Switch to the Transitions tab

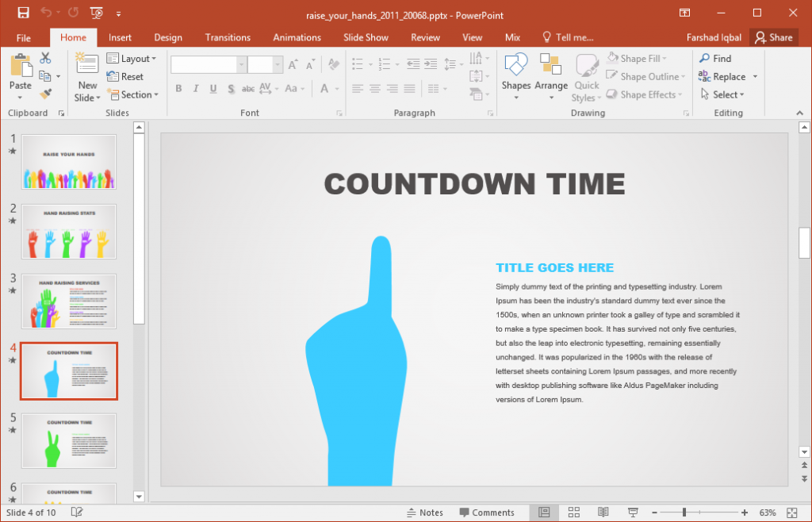coord(228,37)
